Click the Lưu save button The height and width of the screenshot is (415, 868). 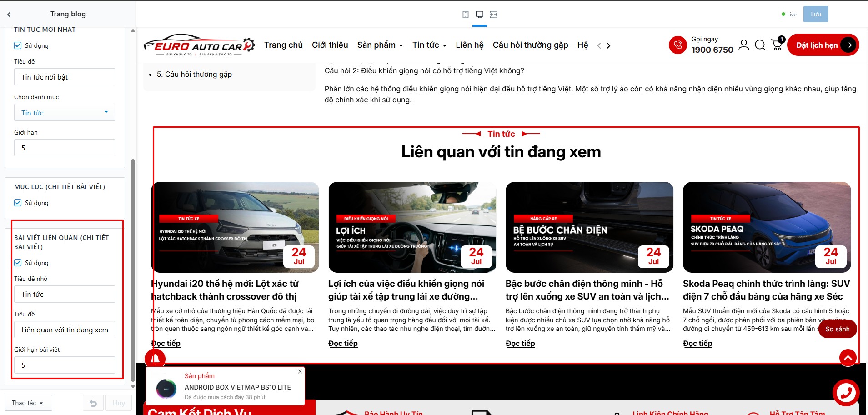[816, 14]
